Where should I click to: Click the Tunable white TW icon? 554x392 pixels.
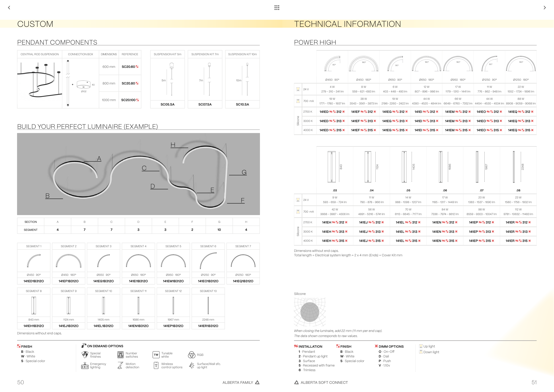[156, 355]
